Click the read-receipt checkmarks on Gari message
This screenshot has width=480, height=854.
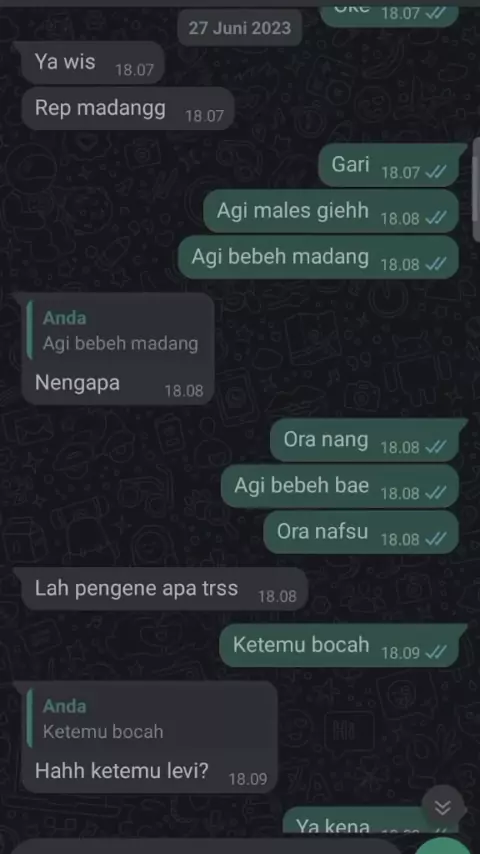point(436,173)
